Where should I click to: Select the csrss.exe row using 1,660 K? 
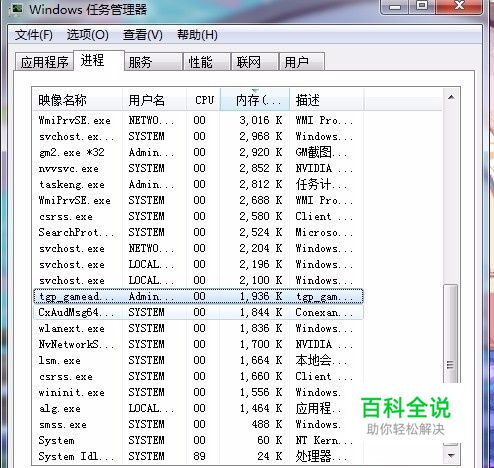(198, 376)
